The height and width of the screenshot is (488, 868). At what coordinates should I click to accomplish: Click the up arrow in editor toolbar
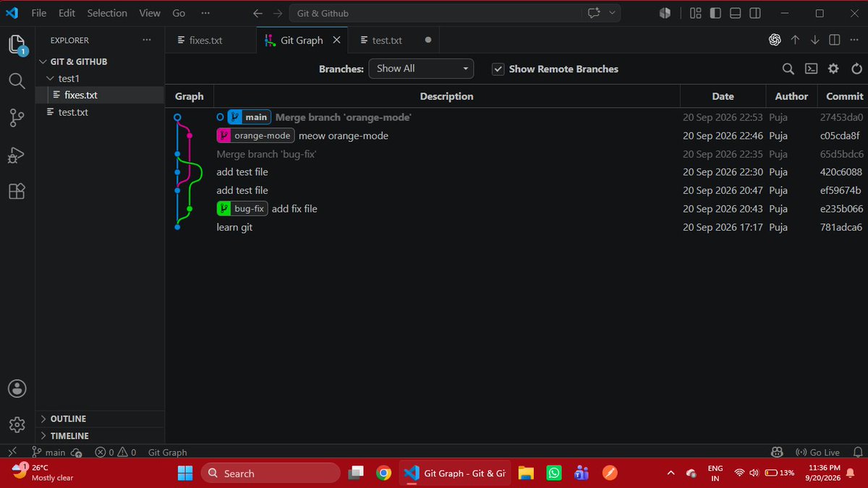(x=795, y=40)
